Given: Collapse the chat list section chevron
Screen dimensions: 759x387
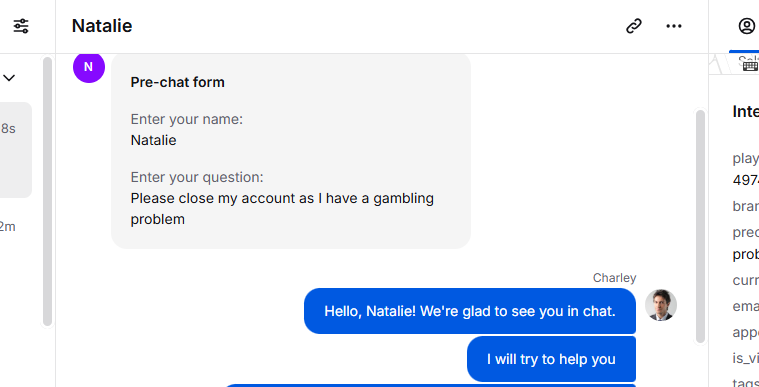Looking at the screenshot, I should (9, 77).
